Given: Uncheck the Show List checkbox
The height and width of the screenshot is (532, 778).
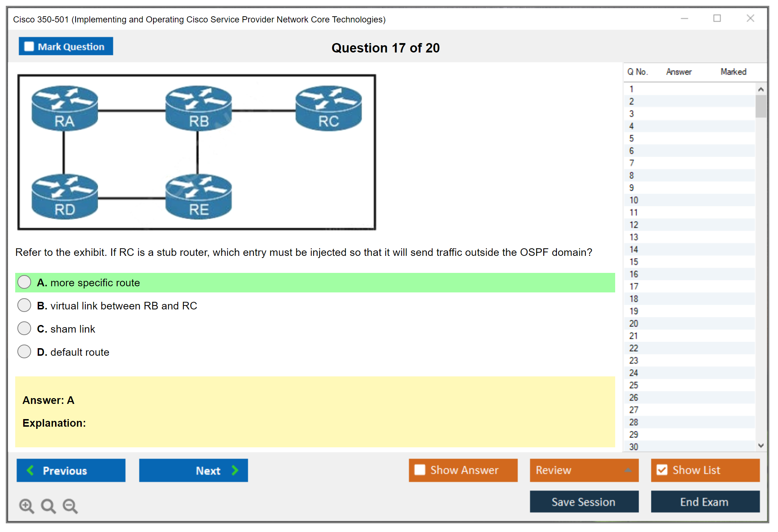Looking at the screenshot, I should pyautogui.click(x=662, y=470).
